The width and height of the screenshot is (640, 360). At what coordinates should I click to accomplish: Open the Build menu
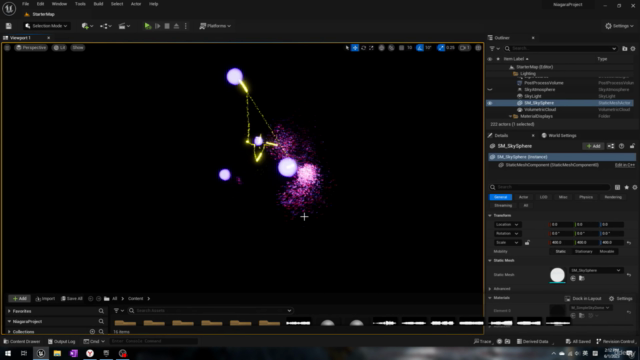click(x=98, y=4)
